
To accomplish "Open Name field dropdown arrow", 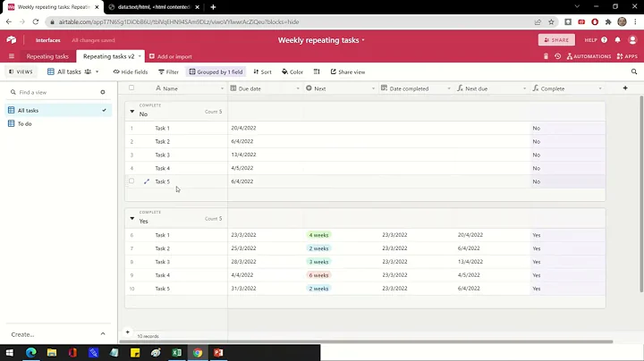I will point(222,88).
